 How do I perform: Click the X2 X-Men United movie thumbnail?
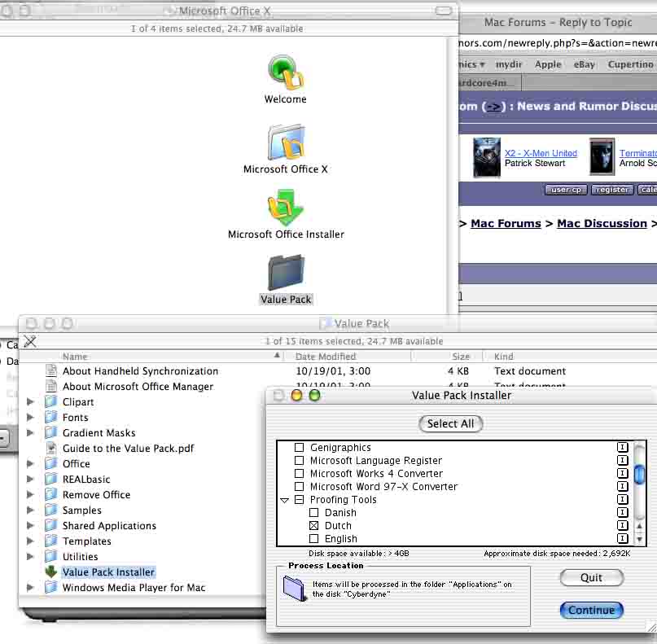(487, 158)
